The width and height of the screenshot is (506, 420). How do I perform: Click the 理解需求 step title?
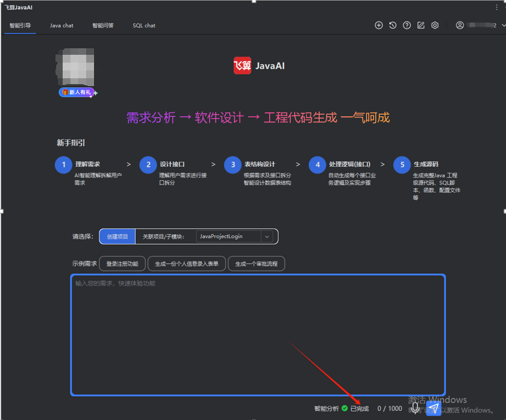coord(87,164)
